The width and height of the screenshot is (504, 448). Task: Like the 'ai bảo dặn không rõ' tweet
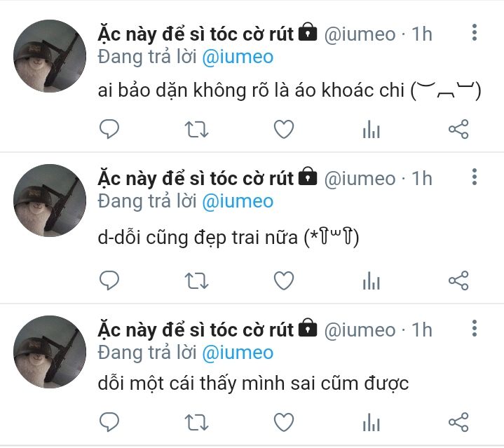tap(284, 129)
